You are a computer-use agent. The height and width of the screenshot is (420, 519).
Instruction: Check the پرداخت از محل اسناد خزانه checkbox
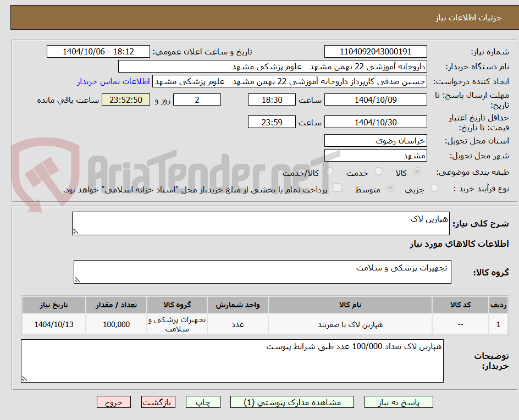(x=337, y=188)
